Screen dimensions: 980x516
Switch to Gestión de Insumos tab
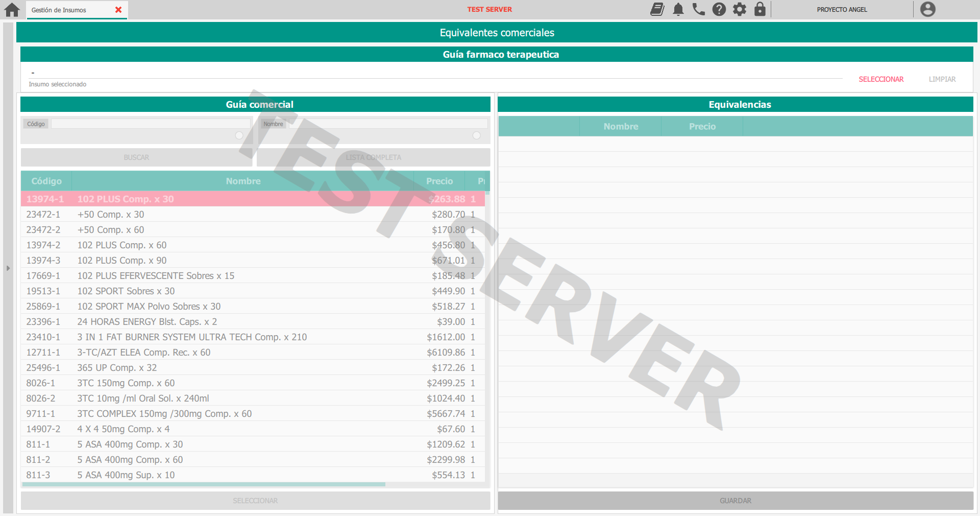point(59,10)
